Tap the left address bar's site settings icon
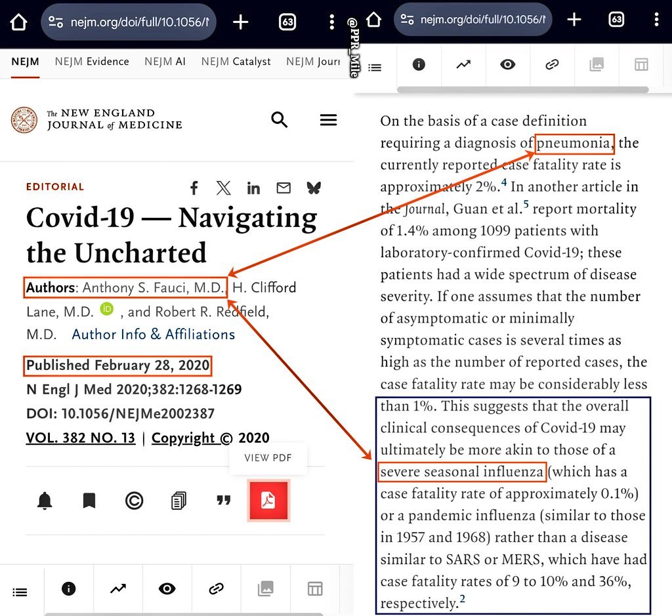 (56, 22)
